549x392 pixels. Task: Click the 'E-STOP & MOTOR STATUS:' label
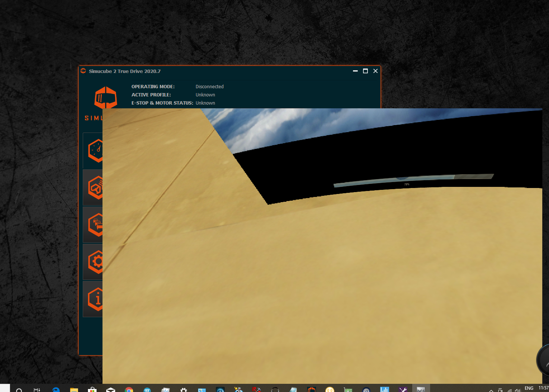coord(162,103)
